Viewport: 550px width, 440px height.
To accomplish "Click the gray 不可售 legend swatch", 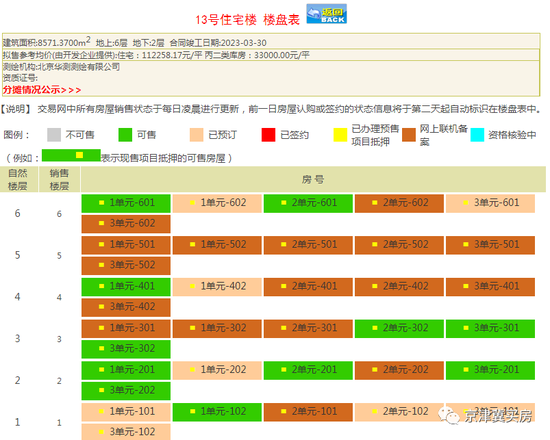I will tap(54, 135).
